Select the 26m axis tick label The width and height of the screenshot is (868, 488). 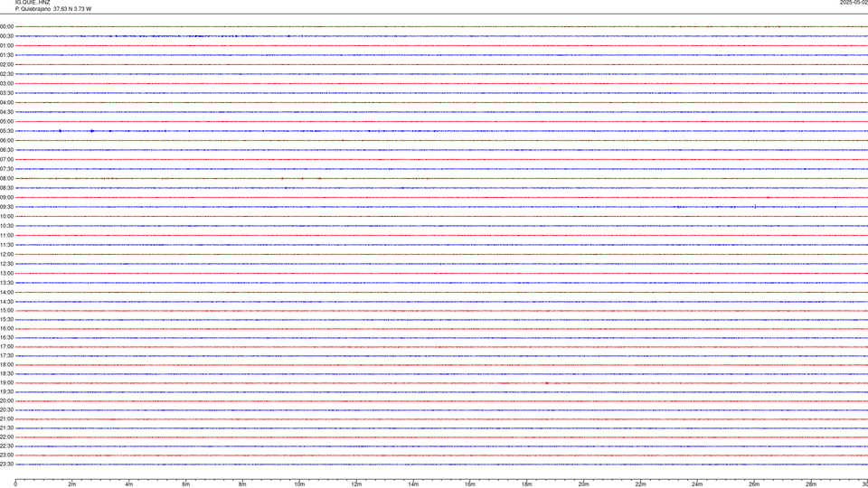click(754, 484)
